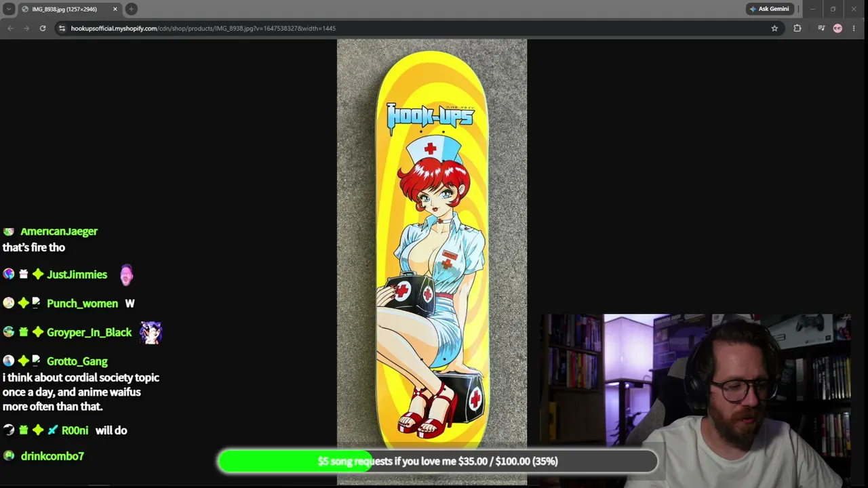Click the gift badge beside JustJimmies
The height and width of the screenshot is (488, 868).
click(x=24, y=274)
